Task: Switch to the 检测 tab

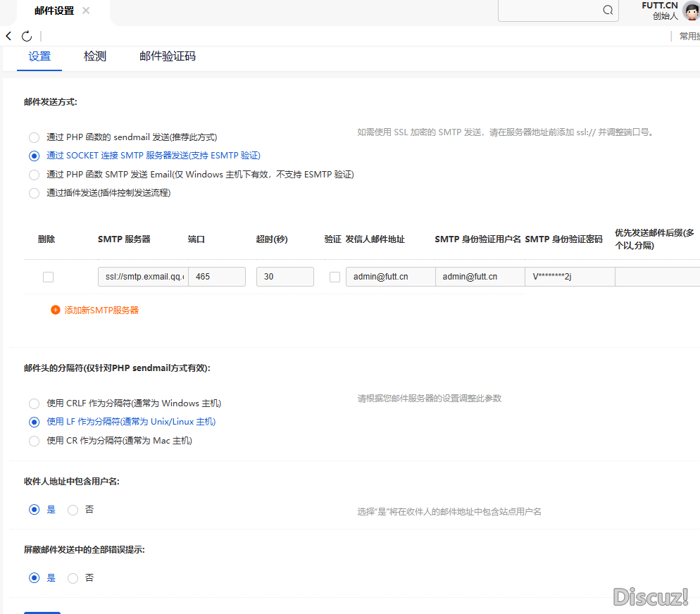Action: (x=95, y=56)
